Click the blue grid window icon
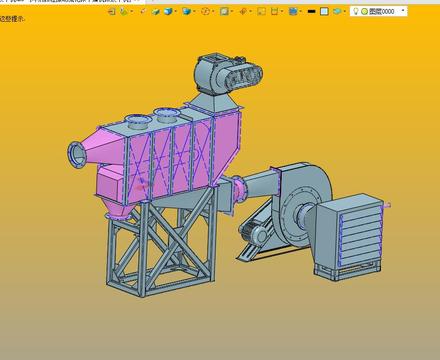Screen dimensions: 440x360 coord(293,12)
